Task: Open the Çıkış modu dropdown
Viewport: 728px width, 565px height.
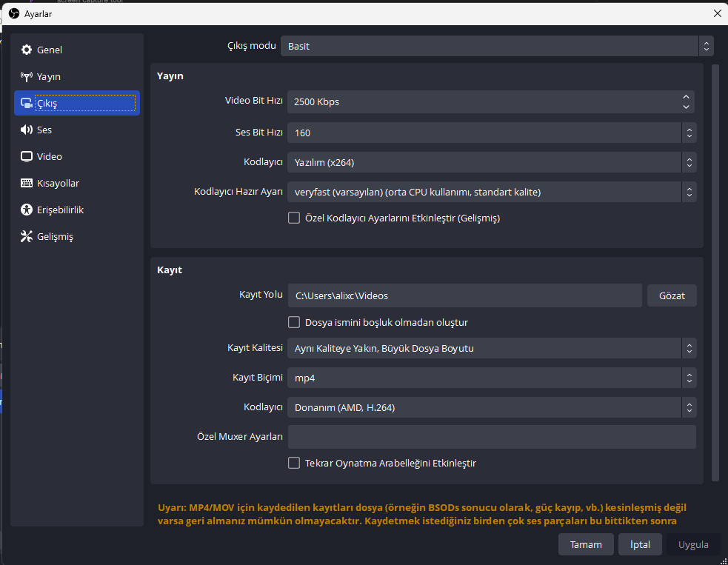Action: point(496,46)
